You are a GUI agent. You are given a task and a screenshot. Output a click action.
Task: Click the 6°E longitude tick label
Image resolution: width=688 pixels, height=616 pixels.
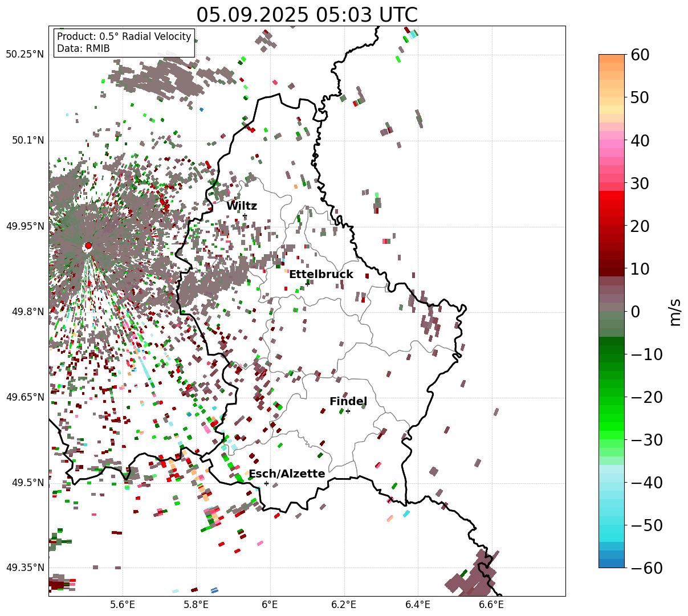[270, 605]
